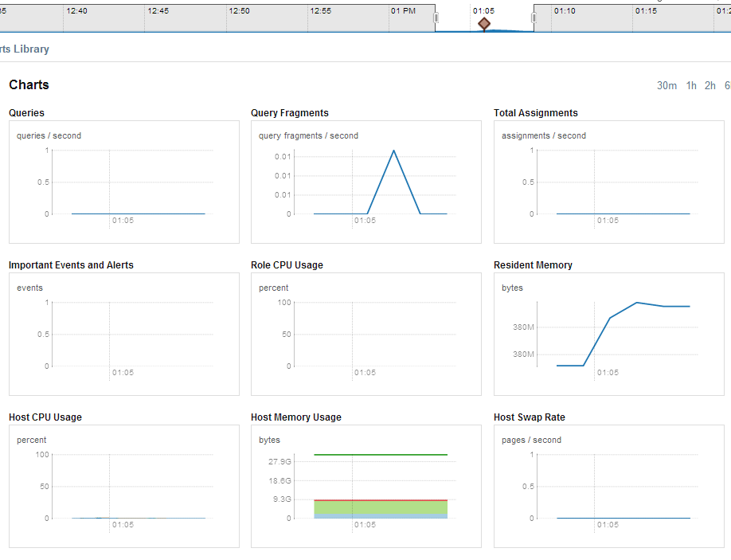Select the 30m time range
The width and height of the screenshot is (731, 560).
click(x=666, y=86)
